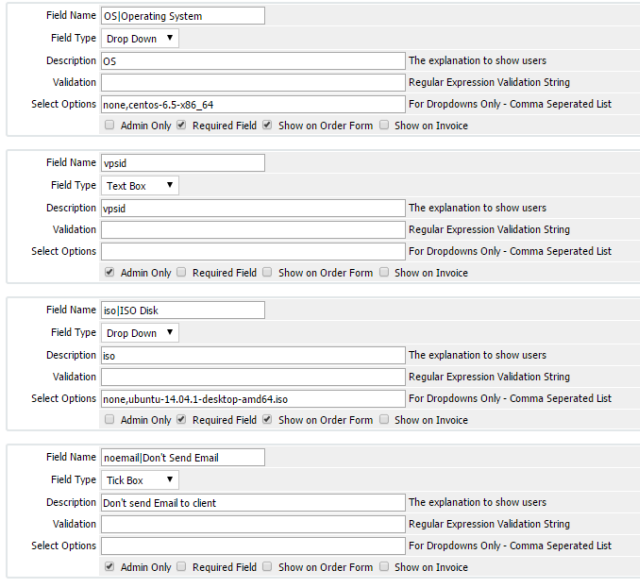The height and width of the screenshot is (586, 640).
Task: Click the 'iso|ISO Disk' field name input
Action: coord(183,310)
